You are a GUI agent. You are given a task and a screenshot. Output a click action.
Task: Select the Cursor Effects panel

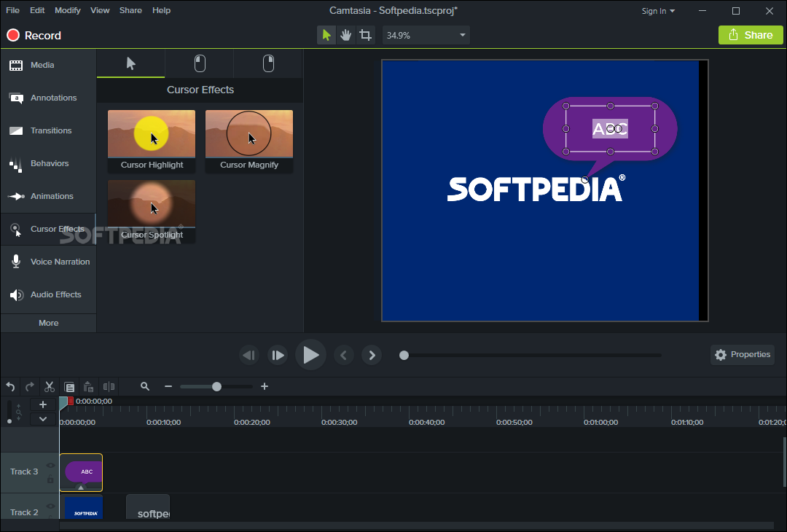click(48, 230)
